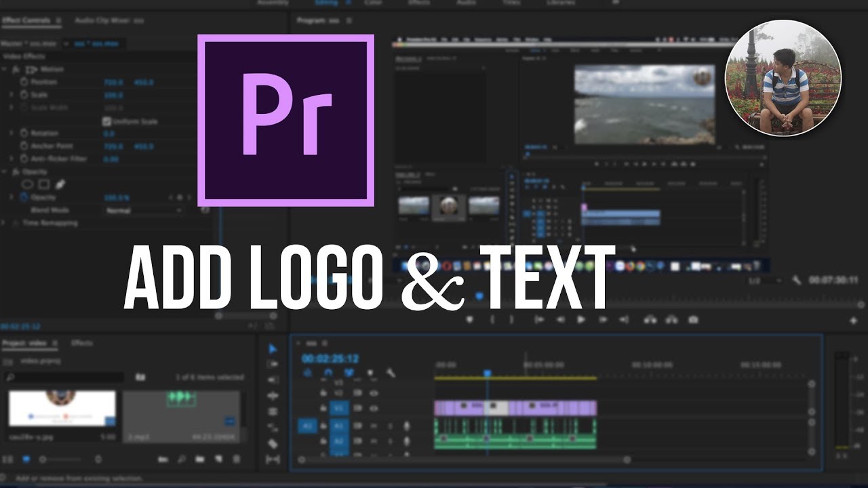The height and width of the screenshot is (488, 868).
Task: Add a marker from the timeline header
Action: click(370, 372)
